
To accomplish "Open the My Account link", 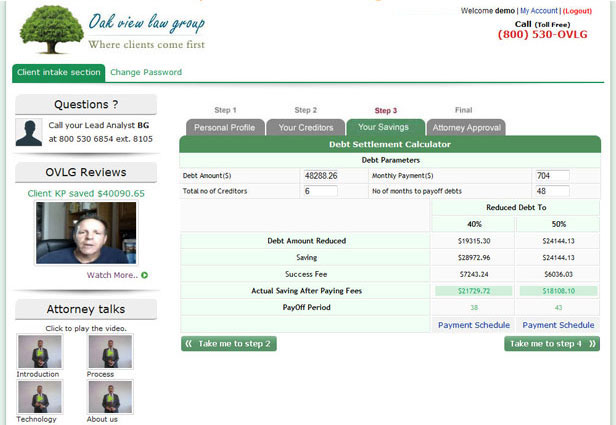I will [x=539, y=11].
